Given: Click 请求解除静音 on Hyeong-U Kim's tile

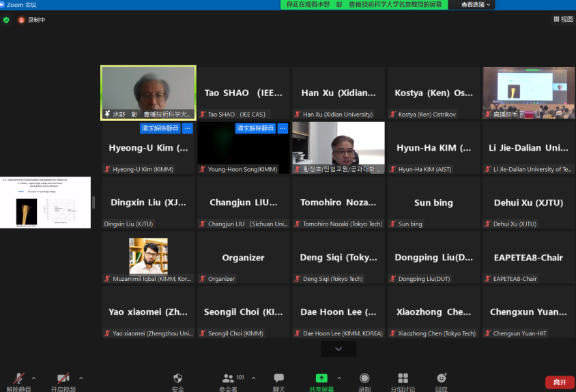Looking at the screenshot, I should click(x=160, y=128).
